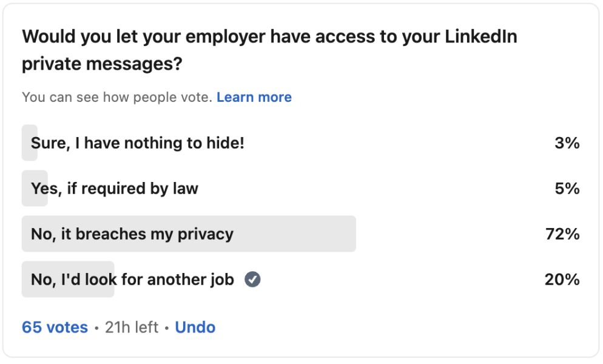Click the '21h left' time remaining text
Image resolution: width=603 pixels, height=364 pixels.
pyautogui.click(x=132, y=328)
